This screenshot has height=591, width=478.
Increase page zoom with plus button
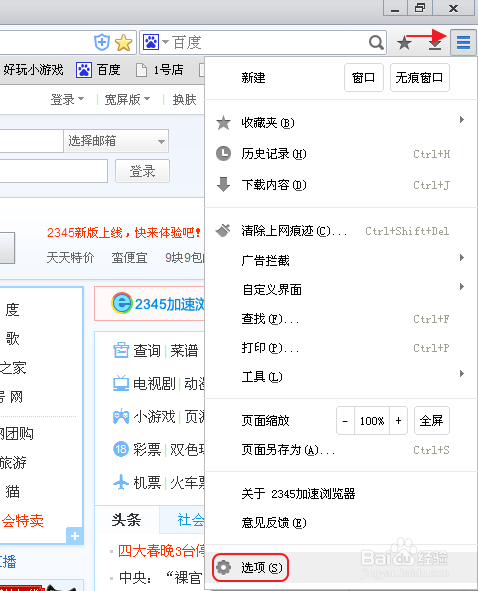point(398,421)
